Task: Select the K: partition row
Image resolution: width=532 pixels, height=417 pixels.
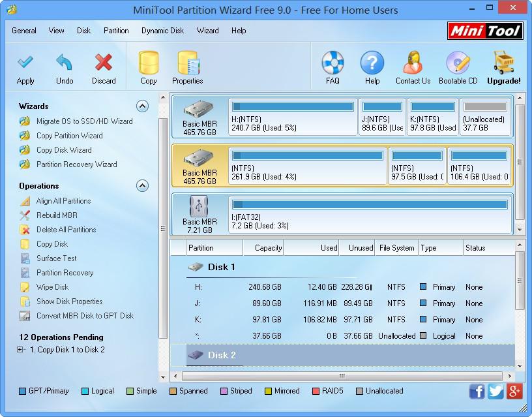Action: [342, 320]
